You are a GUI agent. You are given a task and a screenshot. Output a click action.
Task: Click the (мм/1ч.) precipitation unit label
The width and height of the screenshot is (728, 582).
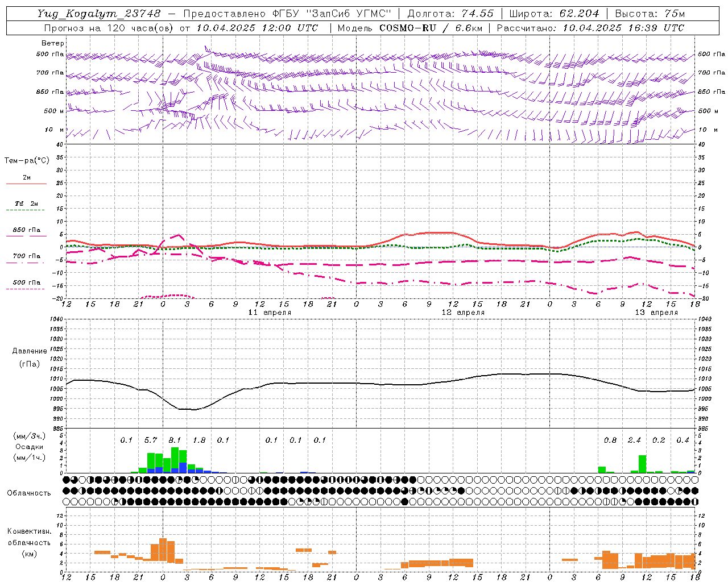[30, 458]
